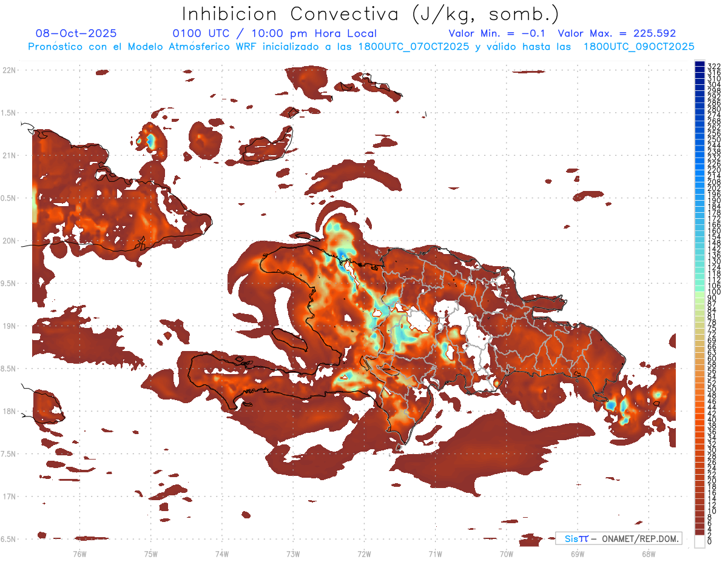Click the 68W longitude axis label

pos(648,554)
